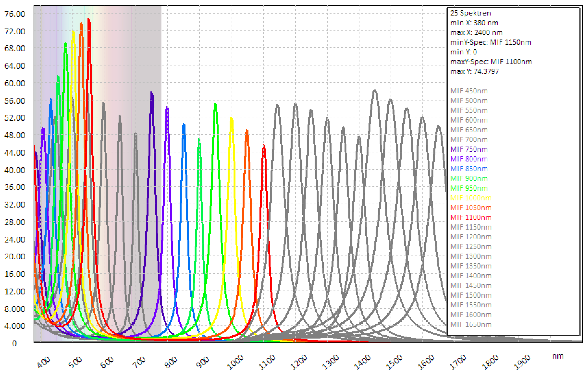Select the MIF 1500nm legend entry
The width and height of the screenshot is (588, 374).
pos(471,295)
